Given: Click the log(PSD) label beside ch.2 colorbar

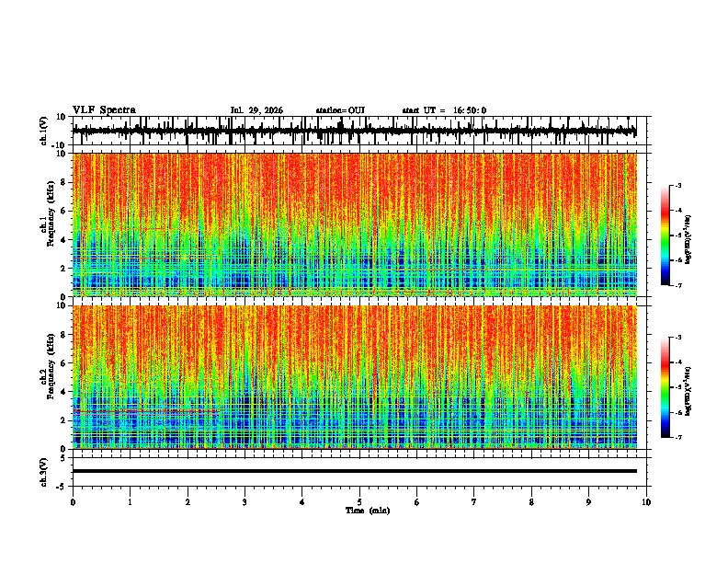Looking at the screenshot, I should [x=688, y=391].
